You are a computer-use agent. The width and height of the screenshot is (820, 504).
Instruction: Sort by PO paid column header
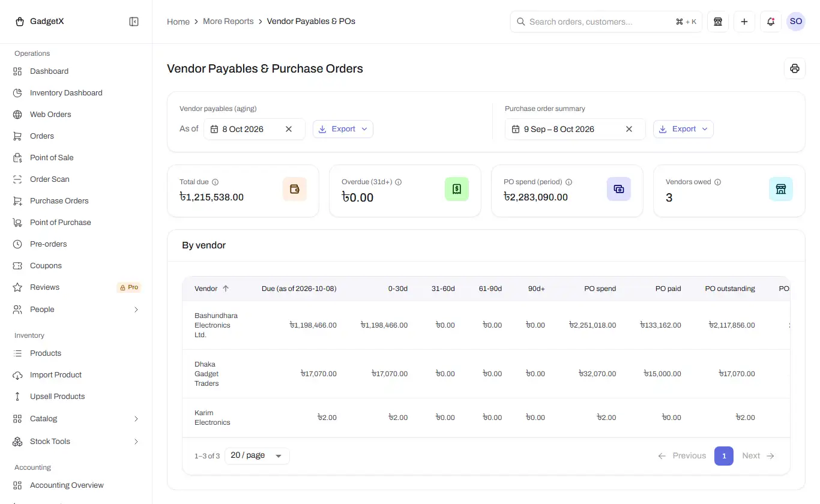click(x=668, y=289)
